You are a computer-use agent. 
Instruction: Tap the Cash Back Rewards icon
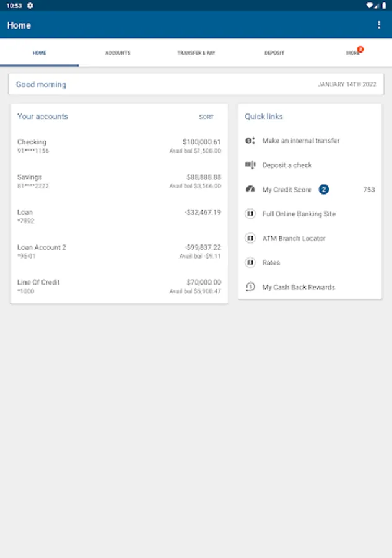point(250,287)
